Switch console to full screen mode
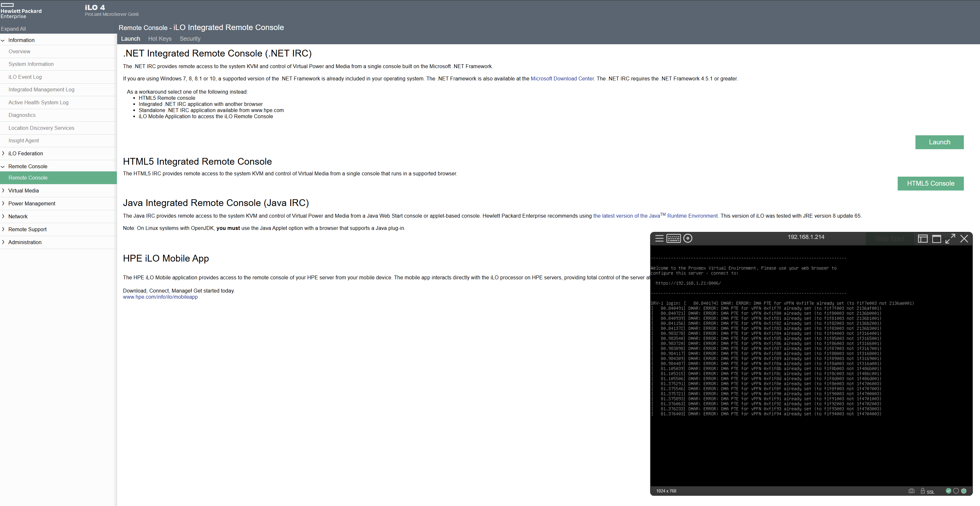980x506 pixels. click(x=950, y=239)
